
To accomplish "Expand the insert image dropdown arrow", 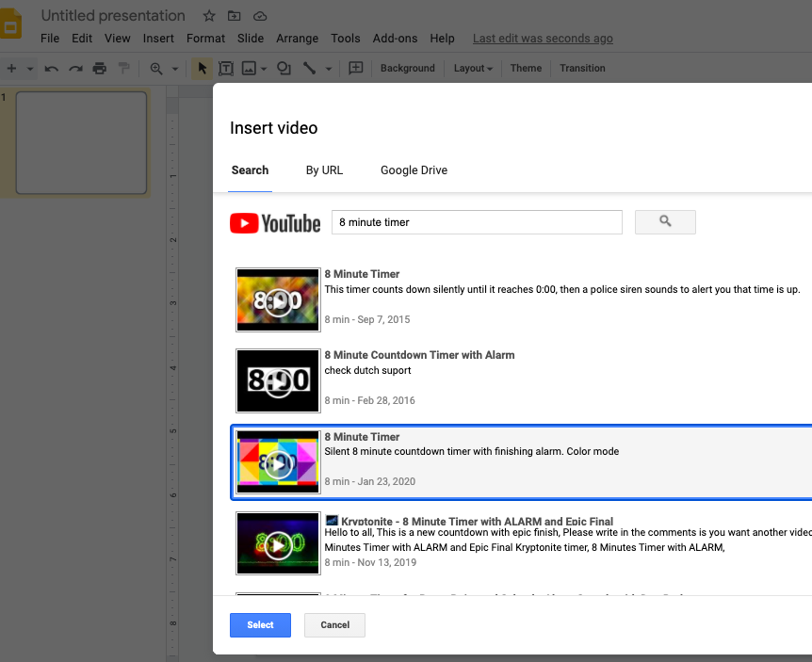I will tap(264, 69).
